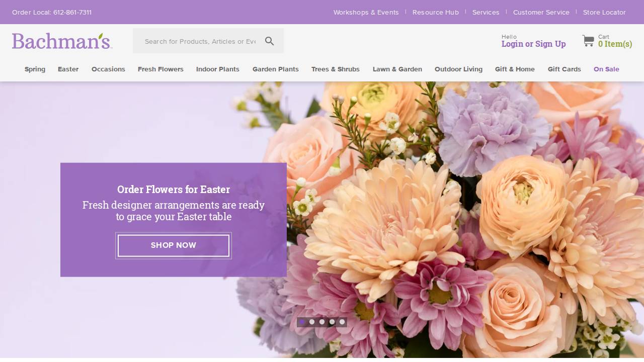Image resolution: width=644 pixels, height=362 pixels.
Task: Click the last carousel navigation dot
Action: click(x=342, y=322)
